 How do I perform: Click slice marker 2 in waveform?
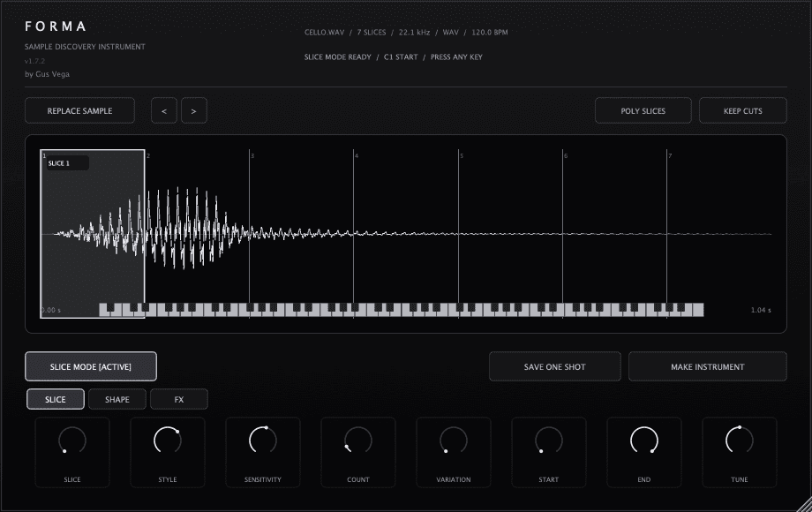click(x=148, y=156)
